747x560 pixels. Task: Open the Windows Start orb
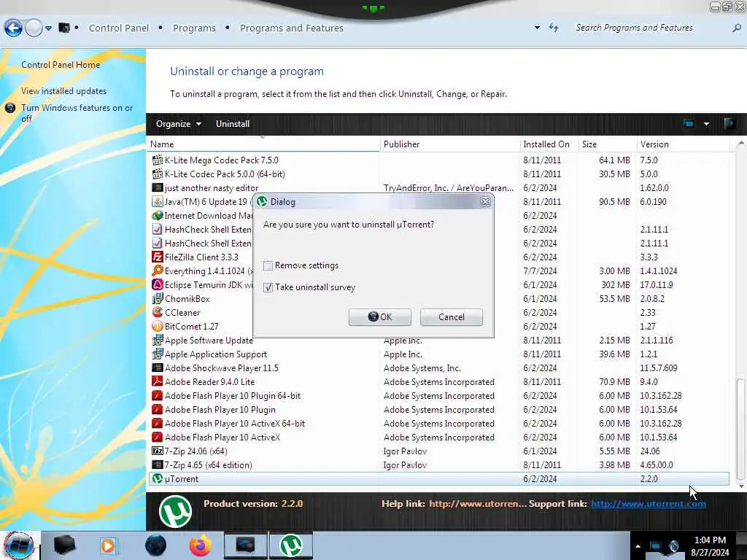point(19,545)
